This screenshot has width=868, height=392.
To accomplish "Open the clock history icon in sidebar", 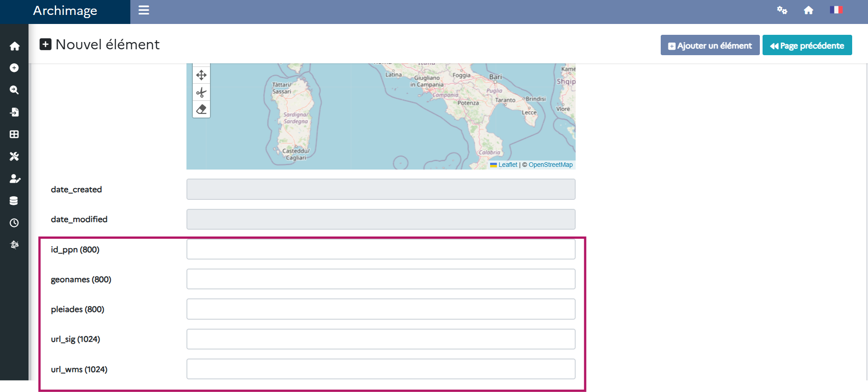I will (x=14, y=223).
